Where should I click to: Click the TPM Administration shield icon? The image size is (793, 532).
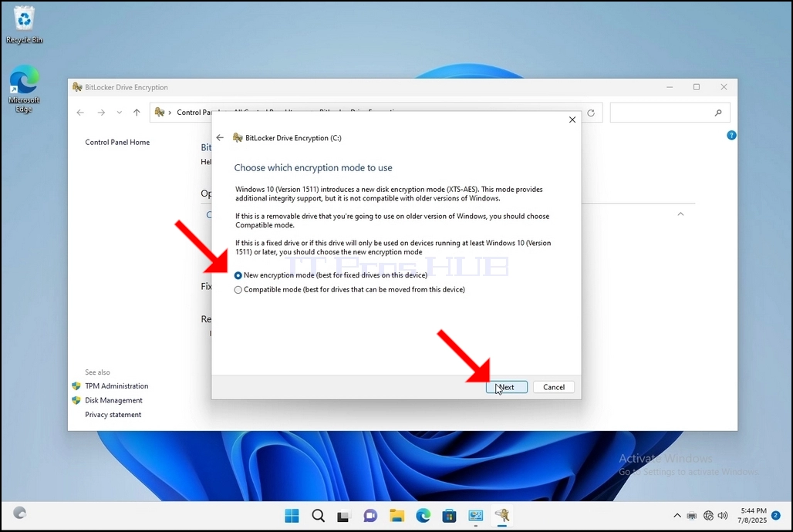tap(76, 386)
